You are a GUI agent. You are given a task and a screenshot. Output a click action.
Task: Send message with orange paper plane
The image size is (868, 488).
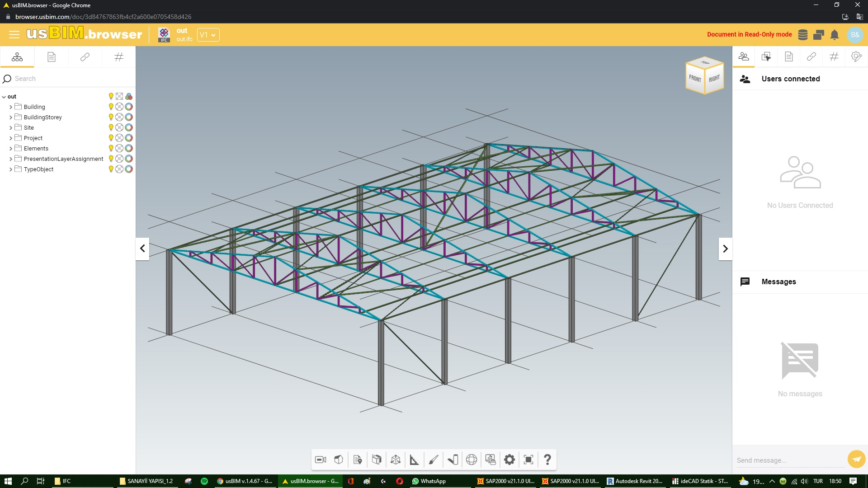(x=856, y=459)
